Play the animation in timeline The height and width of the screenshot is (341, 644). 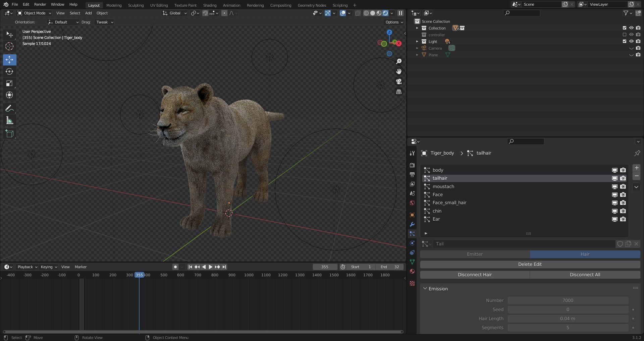(x=210, y=267)
